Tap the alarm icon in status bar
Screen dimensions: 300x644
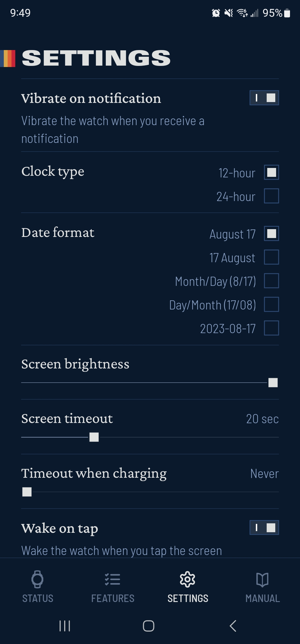coord(216,13)
